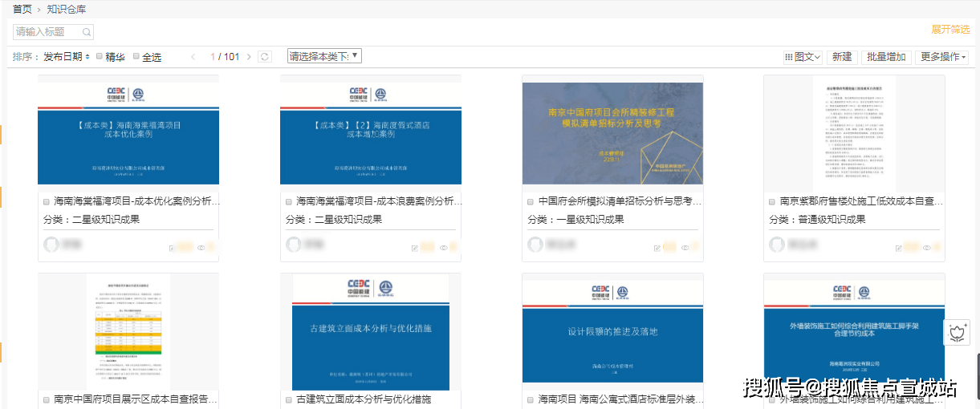The image size is (980, 409).
Task: Click view eye icon on 海南海棠福湾项目-成本浪费案例分析 card
Action: click(443, 248)
